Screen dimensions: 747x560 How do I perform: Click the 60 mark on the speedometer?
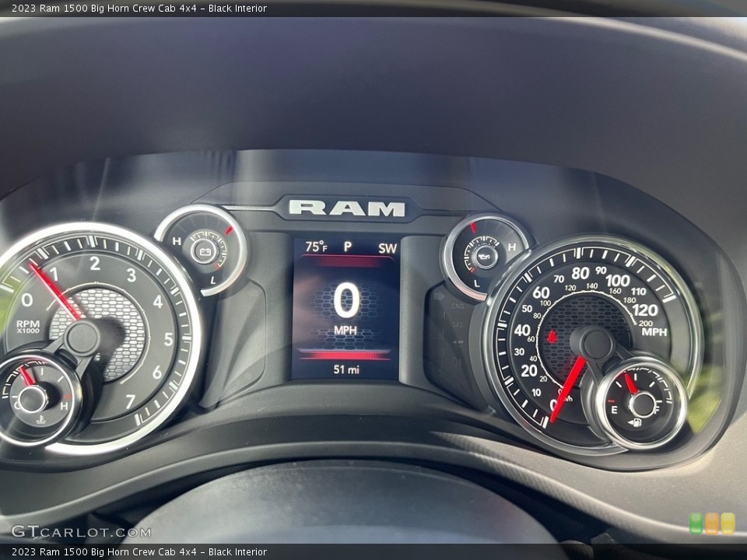541,292
